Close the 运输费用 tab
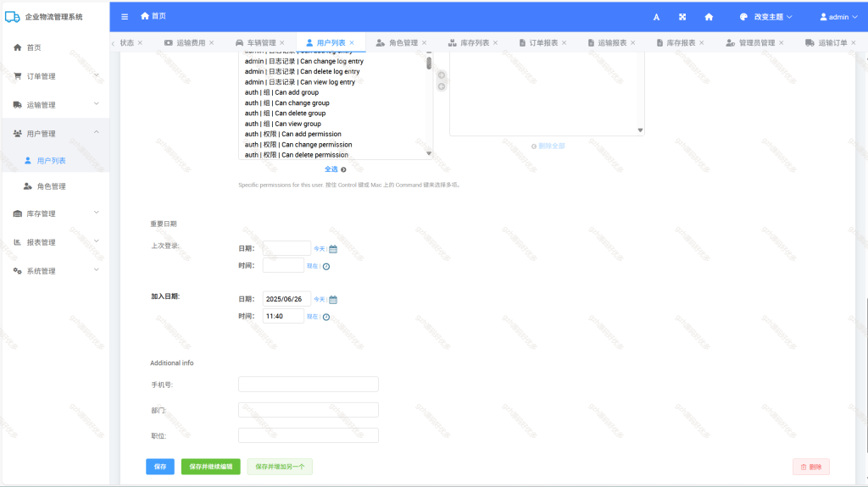 click(211, 42)
